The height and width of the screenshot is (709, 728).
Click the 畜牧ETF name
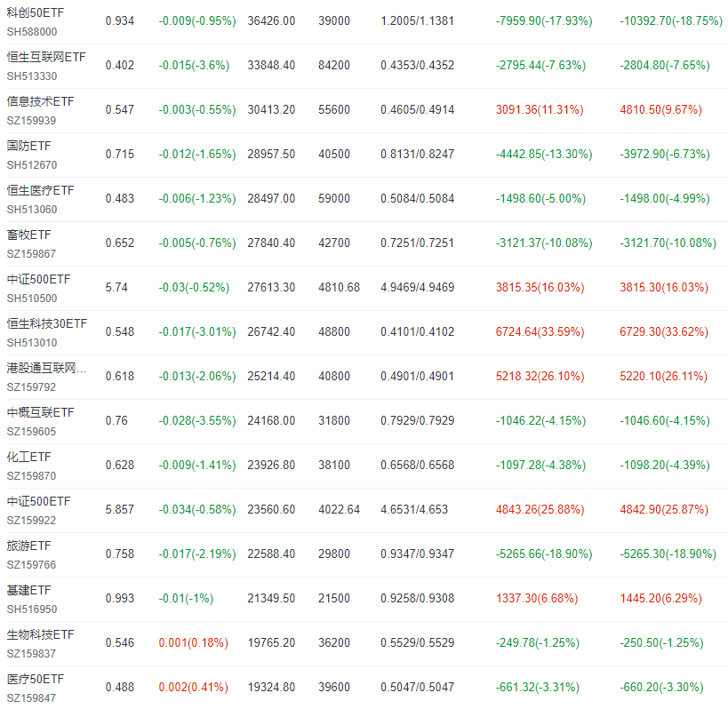point(28,235)
